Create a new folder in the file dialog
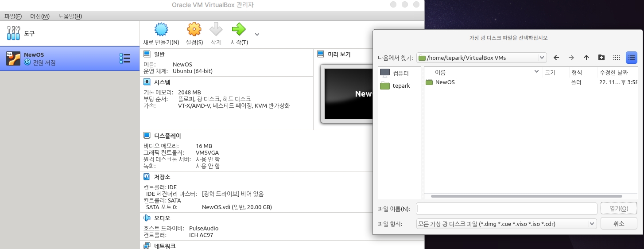 601,58
